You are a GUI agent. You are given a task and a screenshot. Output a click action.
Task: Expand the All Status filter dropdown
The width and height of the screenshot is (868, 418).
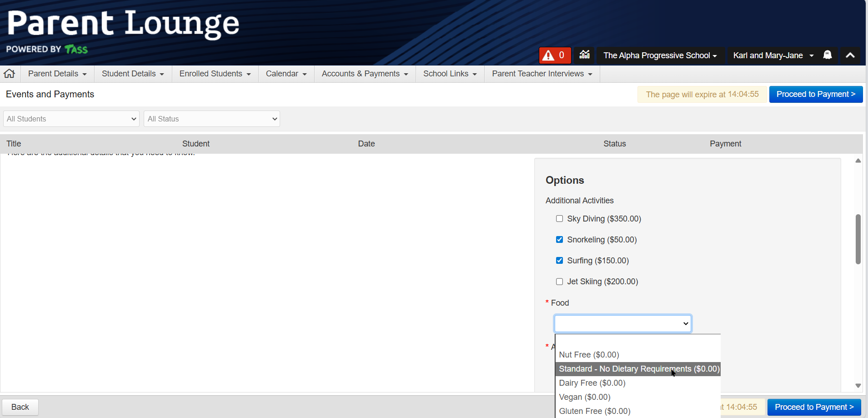click(212, 119)
